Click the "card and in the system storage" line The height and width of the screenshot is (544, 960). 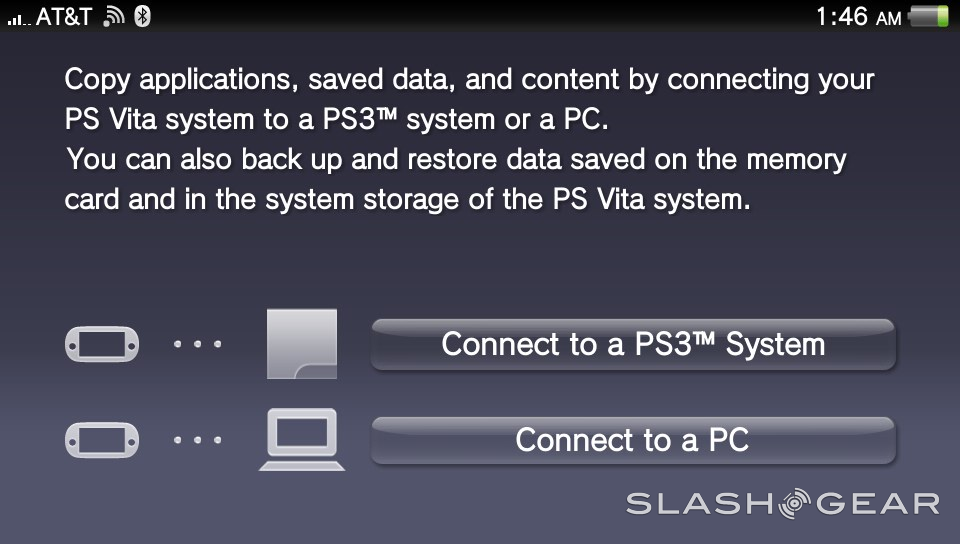point(406,199)
